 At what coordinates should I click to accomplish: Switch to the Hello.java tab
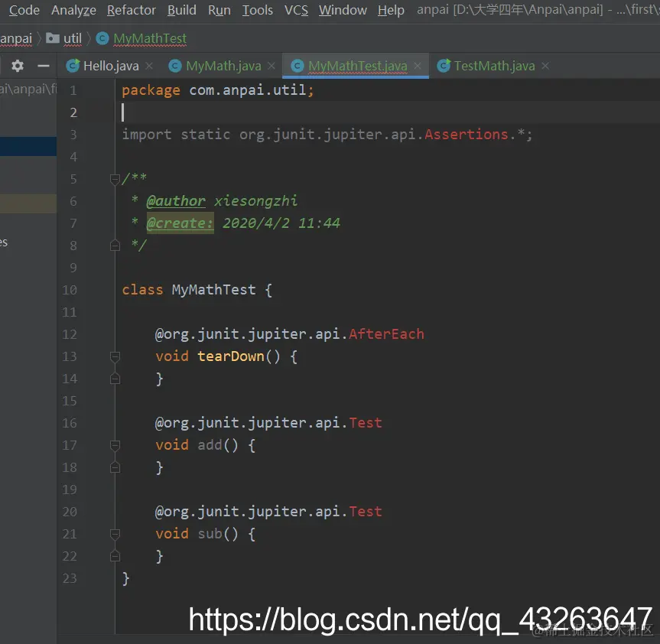coord(111,66)
